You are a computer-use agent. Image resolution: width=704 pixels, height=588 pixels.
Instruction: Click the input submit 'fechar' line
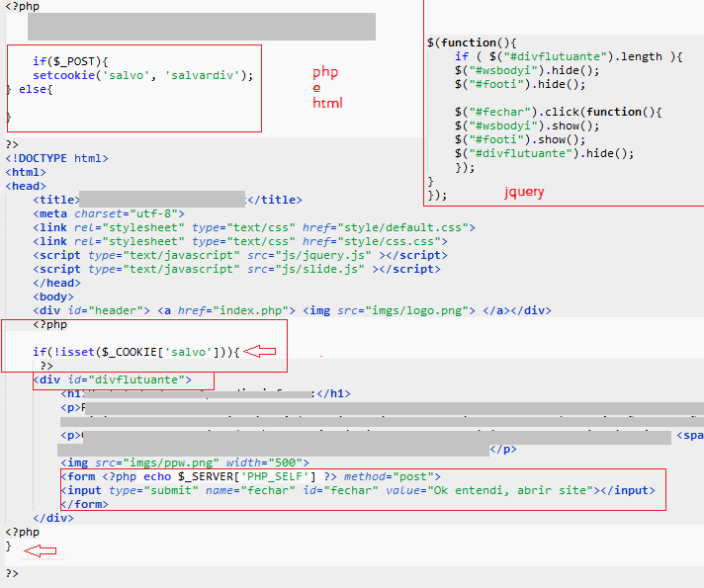click(x=360, y=490)
